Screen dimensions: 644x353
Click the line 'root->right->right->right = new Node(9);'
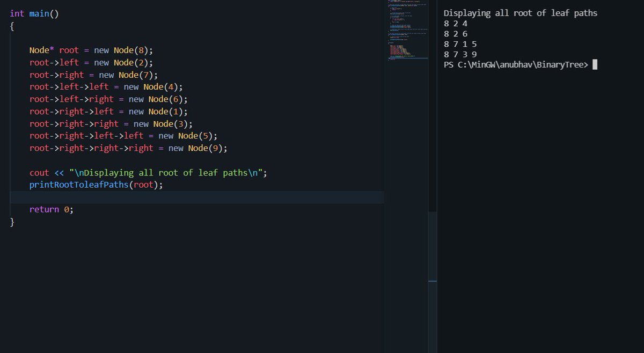coord(129,148)
